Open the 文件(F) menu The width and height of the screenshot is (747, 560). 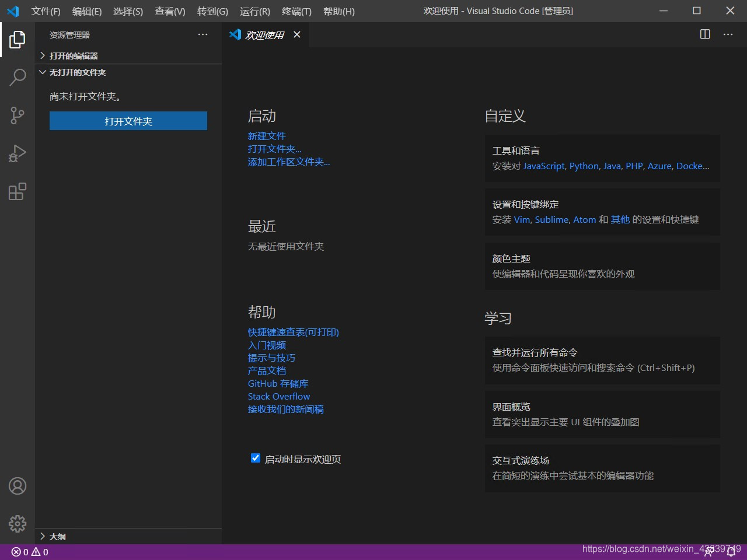46,11
